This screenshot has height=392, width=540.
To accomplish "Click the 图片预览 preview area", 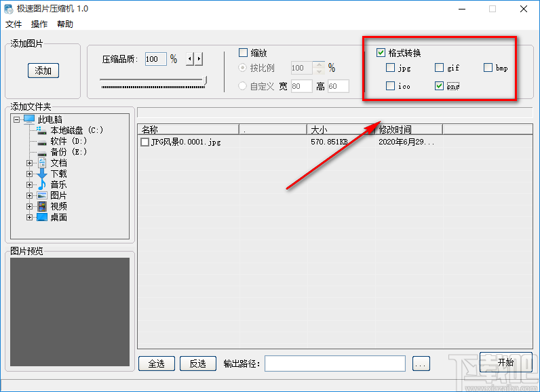I will point(70,312).
